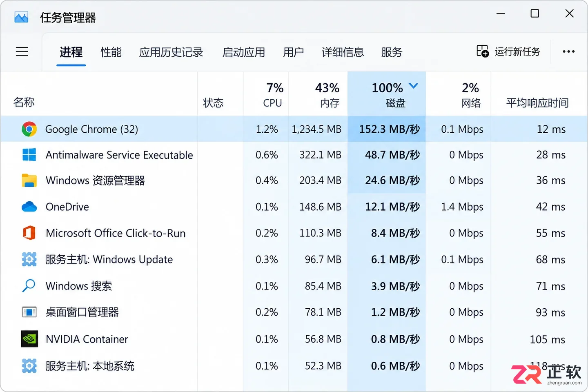
Task: Select the OneDrive process name
Action: 67,207
